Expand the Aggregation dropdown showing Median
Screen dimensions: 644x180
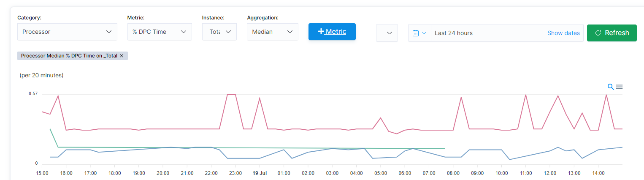pyautogui.click(x=272, y=32)
